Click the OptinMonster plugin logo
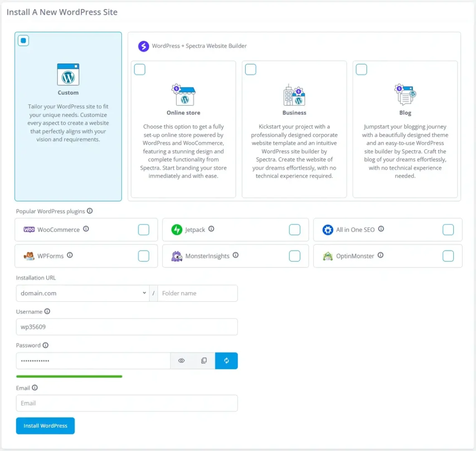Viewport: 476px width, 451px height. pyautogui.click(x=328, y=256)
